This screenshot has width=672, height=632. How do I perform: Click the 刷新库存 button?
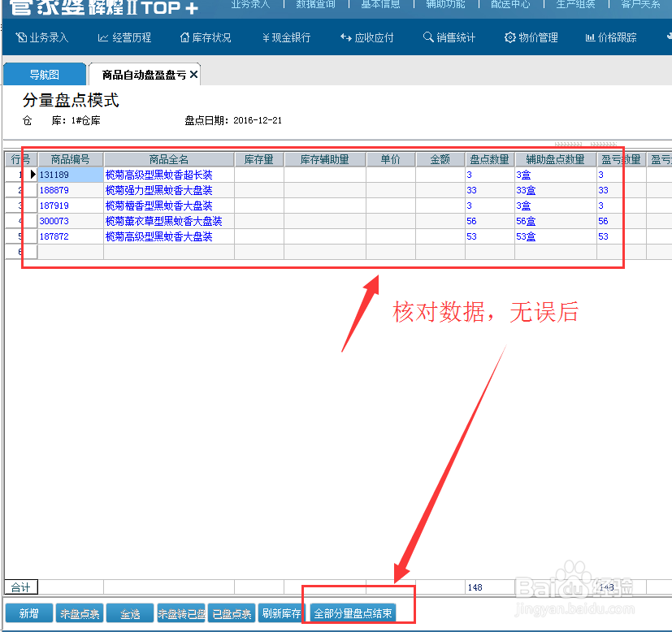click(x=280, y=613)
